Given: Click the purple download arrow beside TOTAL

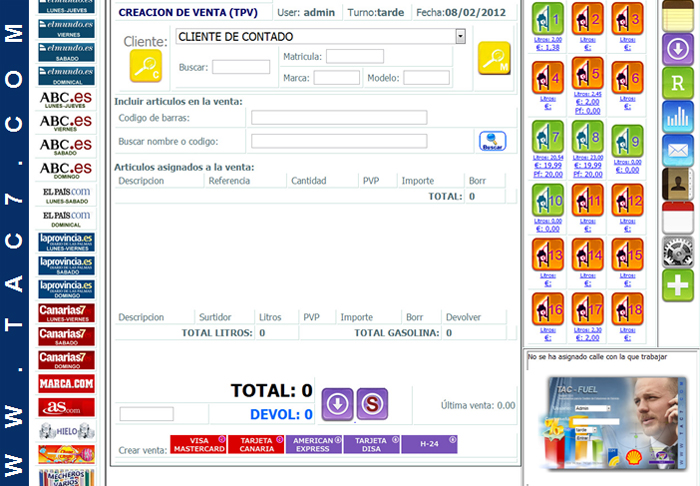Looking at the screenshot, I should [x=338, y=404].
